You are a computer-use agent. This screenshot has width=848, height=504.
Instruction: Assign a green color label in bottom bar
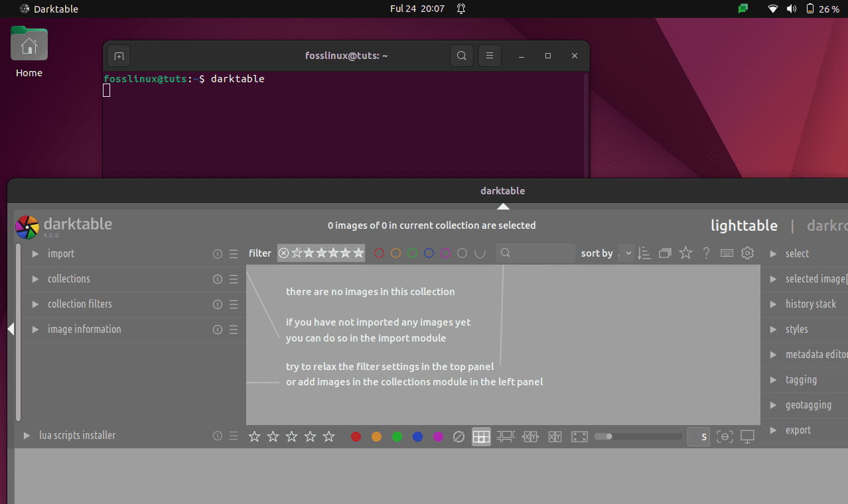point(397,436)
